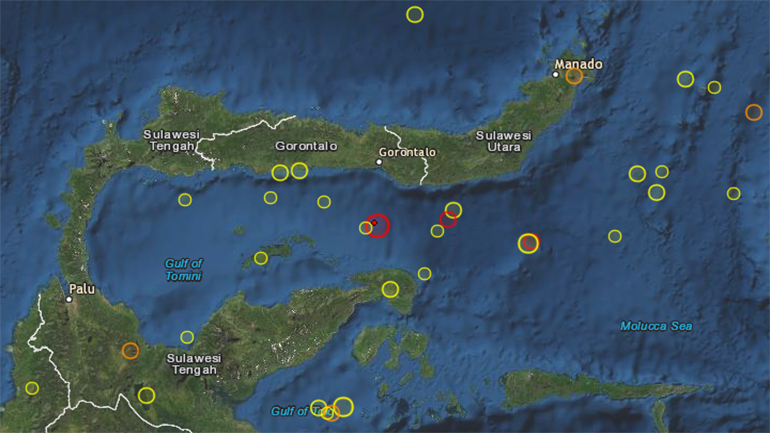Click the Sulawesi Tengah label on the northern peninsula

point(171,140)
